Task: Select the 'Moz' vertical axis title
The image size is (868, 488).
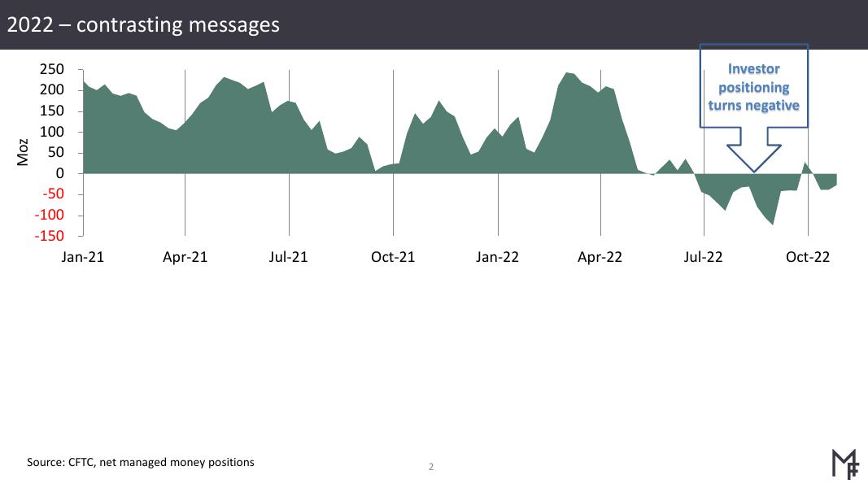Action: (x=23, y=152)
